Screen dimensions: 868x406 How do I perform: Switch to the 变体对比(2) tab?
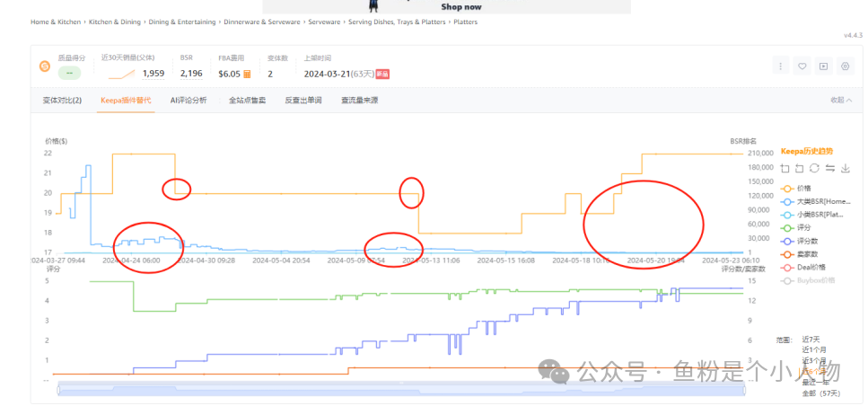click(63, 101)
